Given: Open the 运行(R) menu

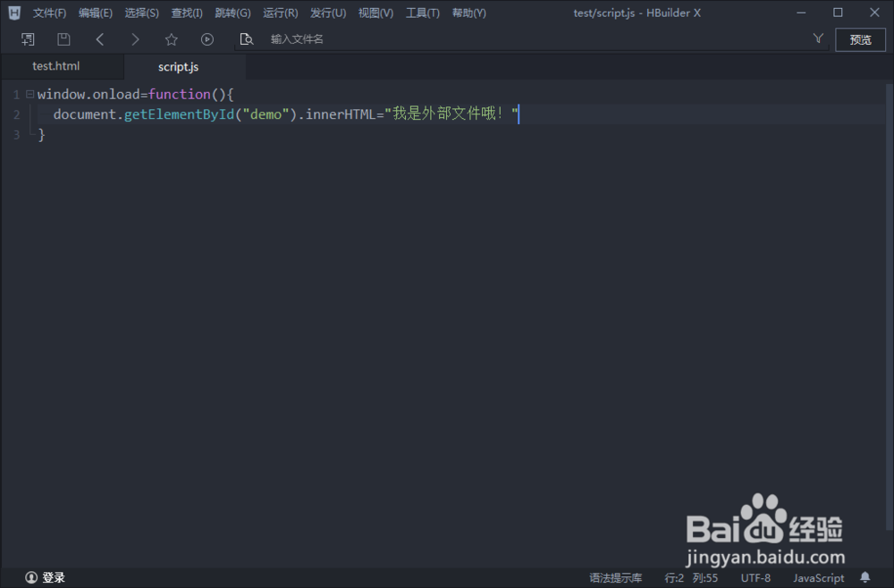Looking at the screenshot, I should [280, 13].
